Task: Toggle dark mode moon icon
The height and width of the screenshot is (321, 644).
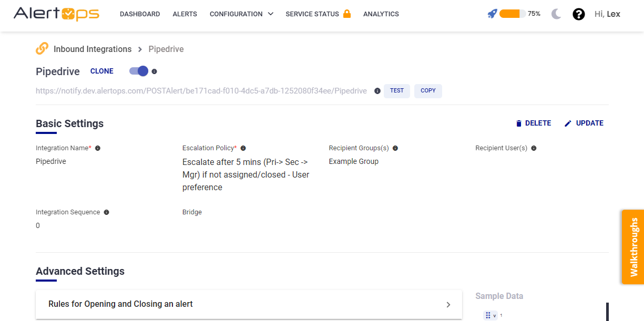Action: [x=557, y=14]
